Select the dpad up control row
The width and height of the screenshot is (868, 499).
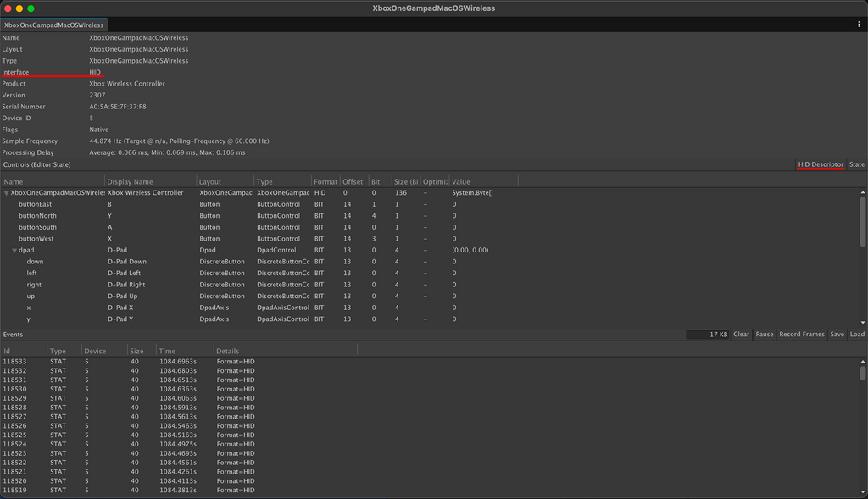pos(430,297)
